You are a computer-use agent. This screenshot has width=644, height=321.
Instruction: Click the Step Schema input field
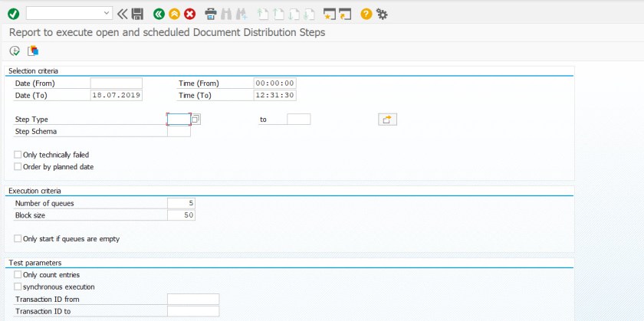click(x=179, y=131)
